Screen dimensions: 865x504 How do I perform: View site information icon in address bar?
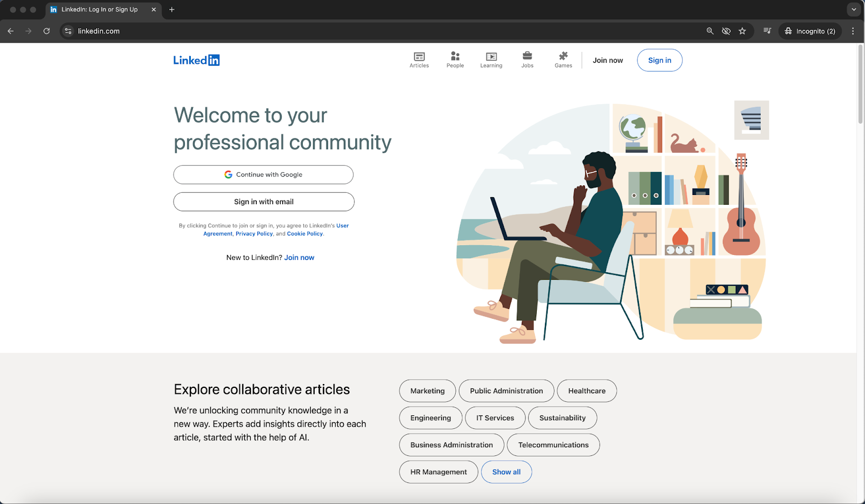[68, 31]
